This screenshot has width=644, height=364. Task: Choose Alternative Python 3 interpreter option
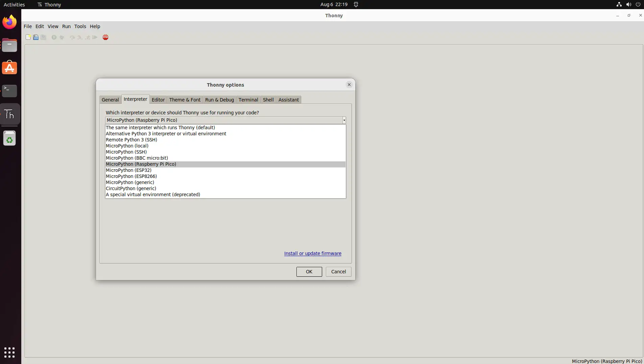point(225,134)
